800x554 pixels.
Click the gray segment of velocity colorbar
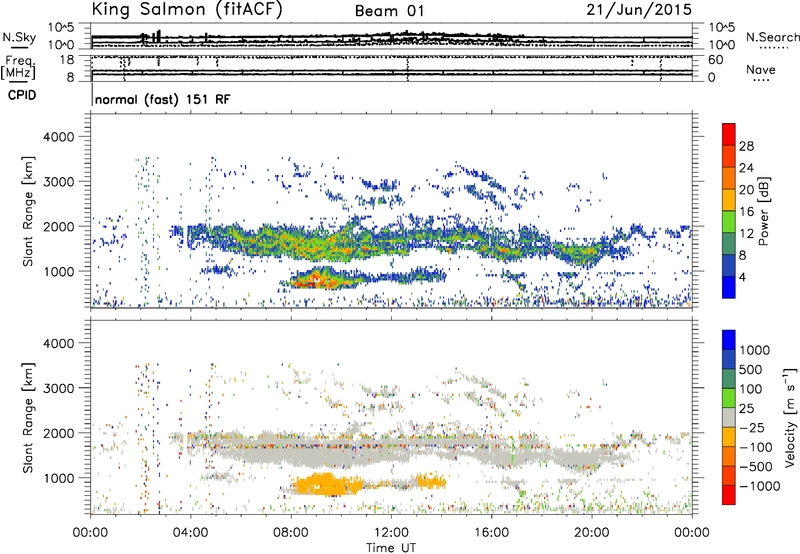pyautogui.click(x=729, y=417)
